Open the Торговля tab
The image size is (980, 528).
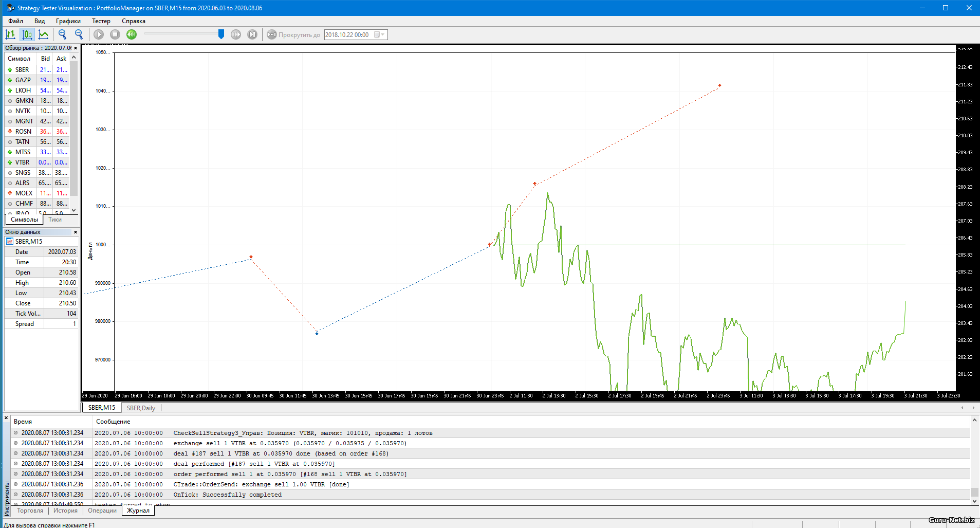tap(30, 511)
